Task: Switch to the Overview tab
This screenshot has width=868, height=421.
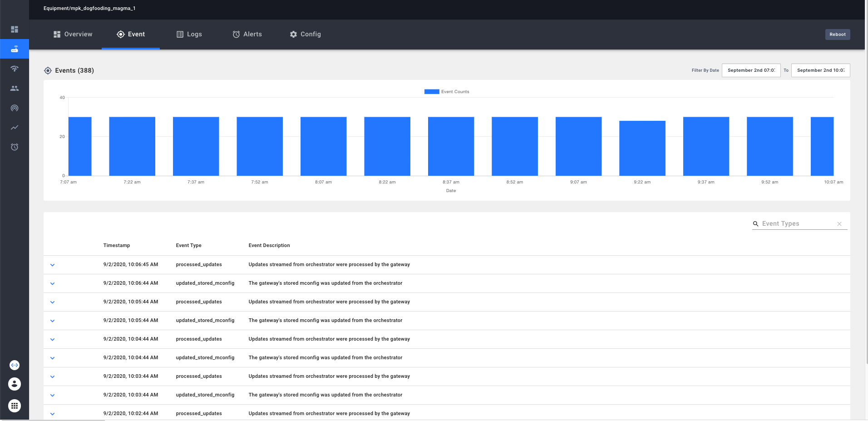Action: [73, 35]
